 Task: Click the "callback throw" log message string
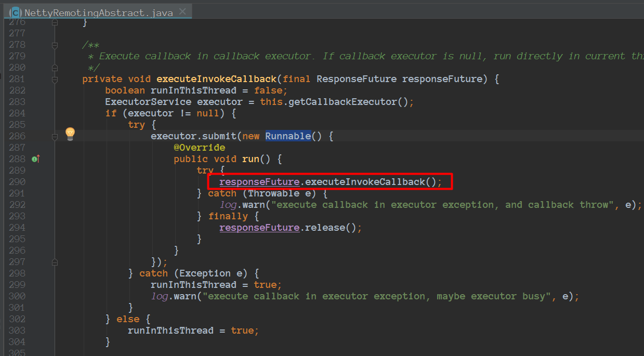443,205
